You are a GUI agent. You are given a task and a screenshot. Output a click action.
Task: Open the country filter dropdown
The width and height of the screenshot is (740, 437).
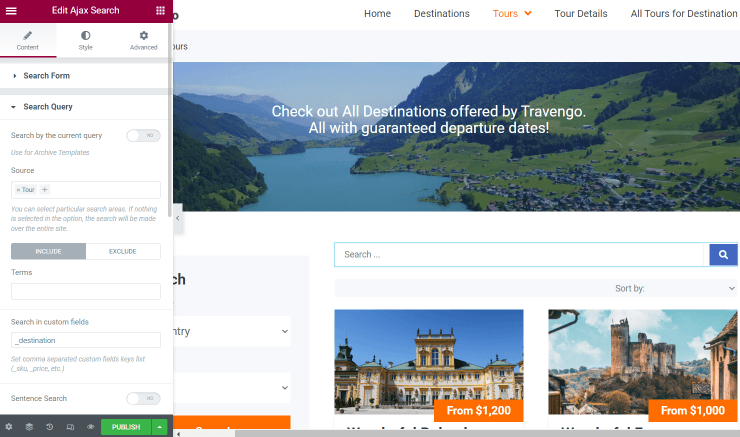(x=232, y=331)
